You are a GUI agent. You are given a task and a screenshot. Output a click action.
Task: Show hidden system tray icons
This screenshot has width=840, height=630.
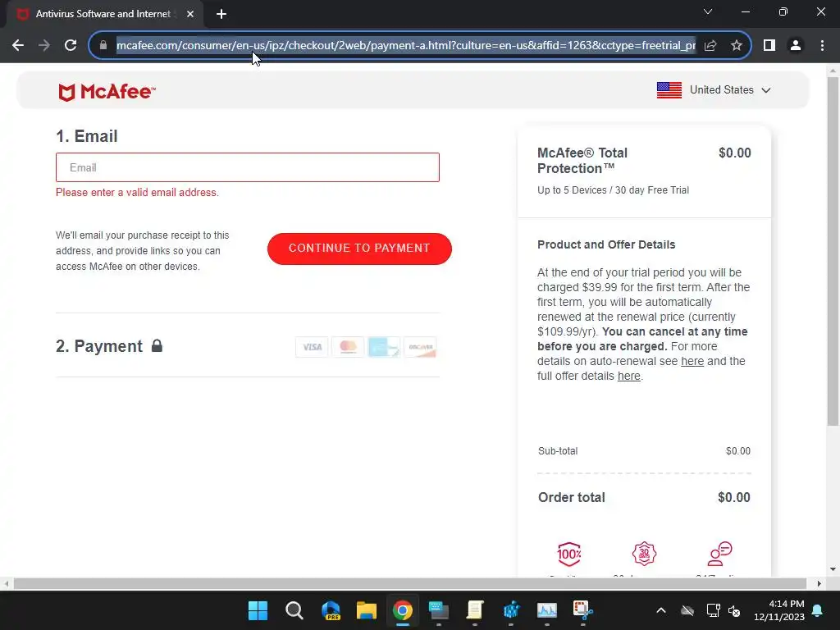pyautogui.click(x=661, y=610)
